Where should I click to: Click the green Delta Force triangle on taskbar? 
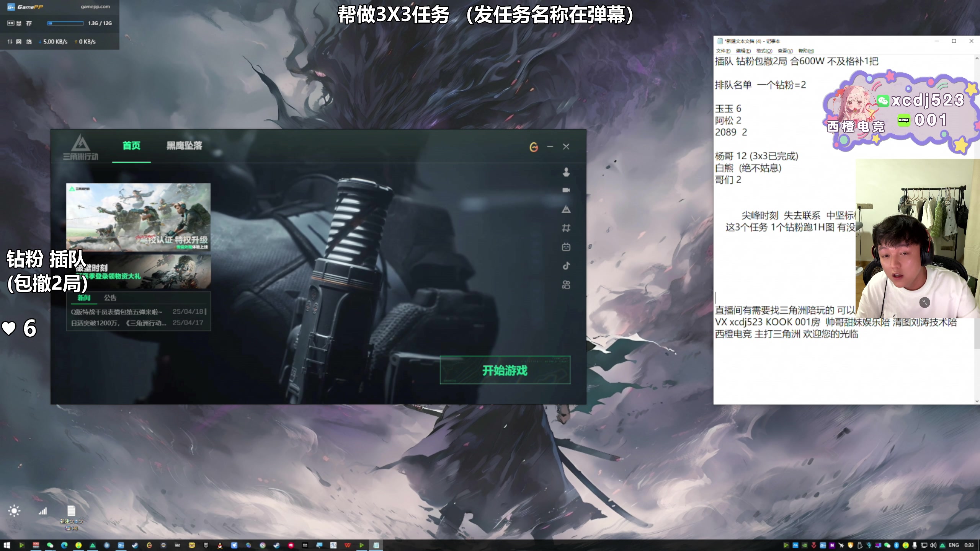click(x=92, y=545)
